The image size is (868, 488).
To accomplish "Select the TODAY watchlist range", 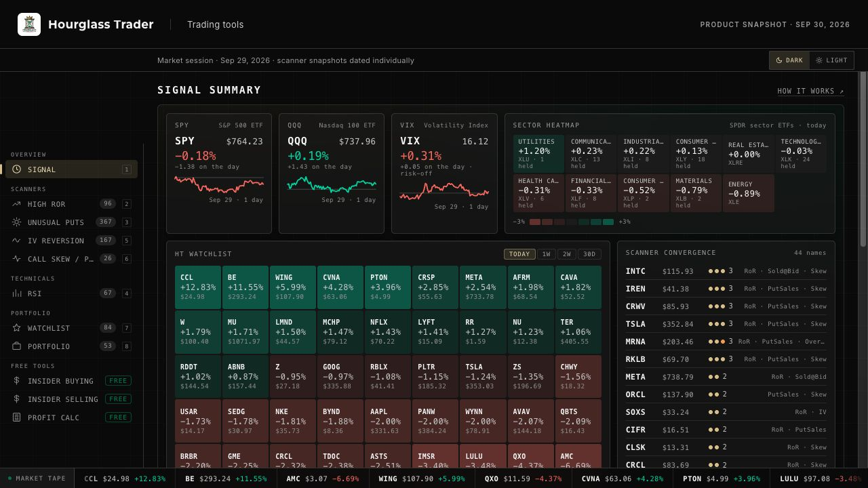I will click(519, 254).
